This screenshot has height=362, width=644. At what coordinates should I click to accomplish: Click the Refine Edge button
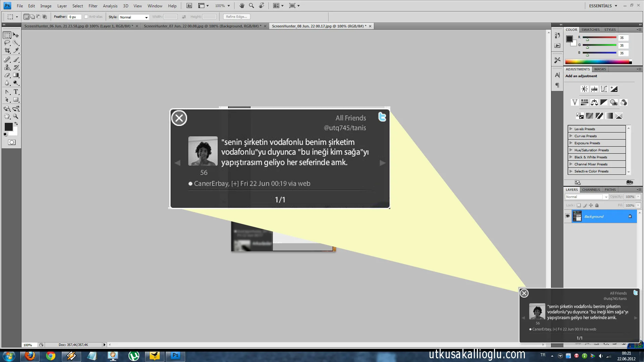click(x=237, y=17)
